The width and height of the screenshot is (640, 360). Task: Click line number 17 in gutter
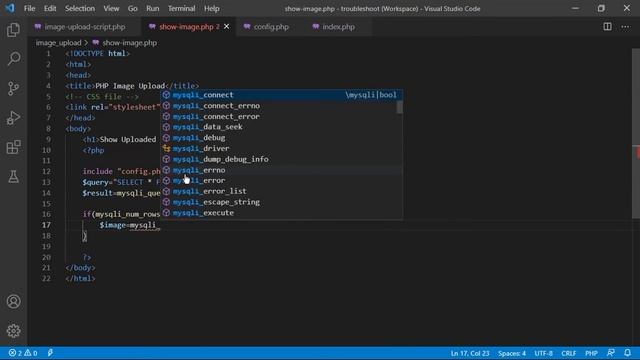(46, 225)
